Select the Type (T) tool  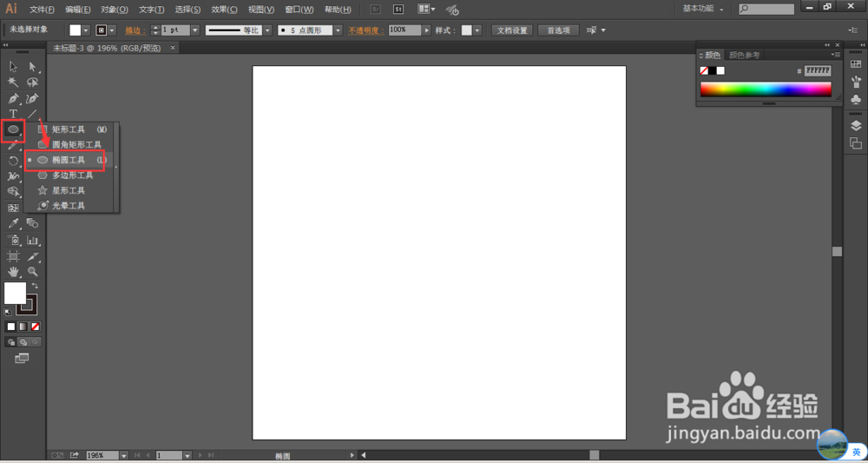pyautogui.click(x=13, y=114)
